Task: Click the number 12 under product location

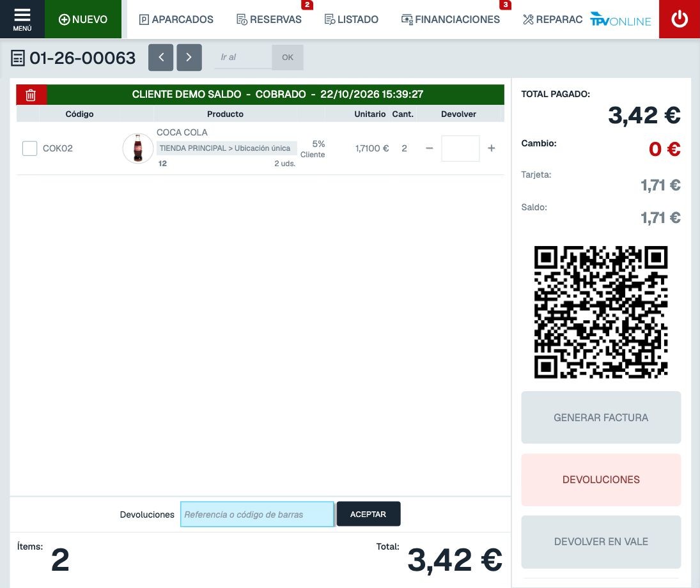Action: pyautogui.click(x=162, y=164)
